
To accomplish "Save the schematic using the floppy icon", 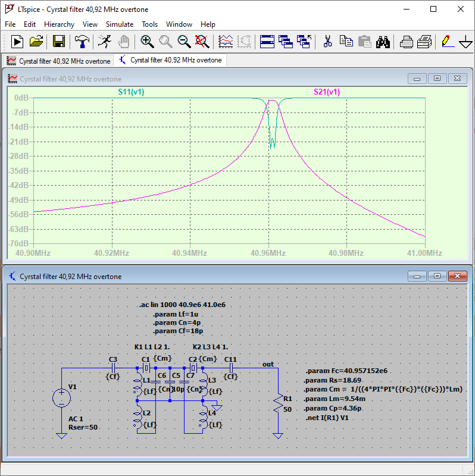I will point(58,41).
